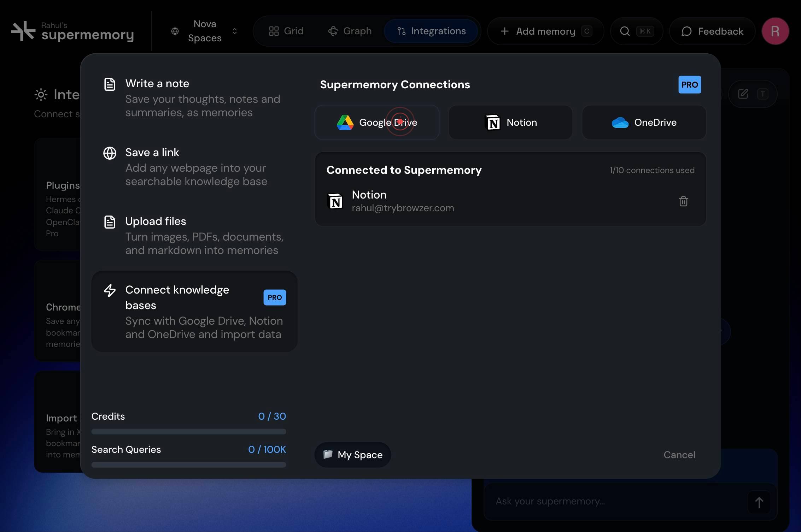
Task: Select Save a link option
Action: pyautogui.click(x=194, y=166)
